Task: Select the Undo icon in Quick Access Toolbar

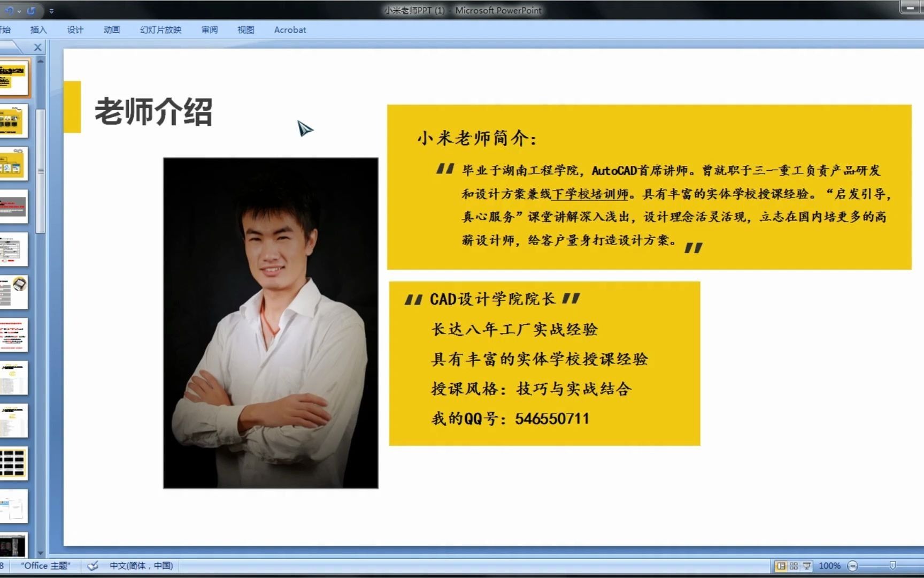Action: pyautogui.click(x=9, y=11)
